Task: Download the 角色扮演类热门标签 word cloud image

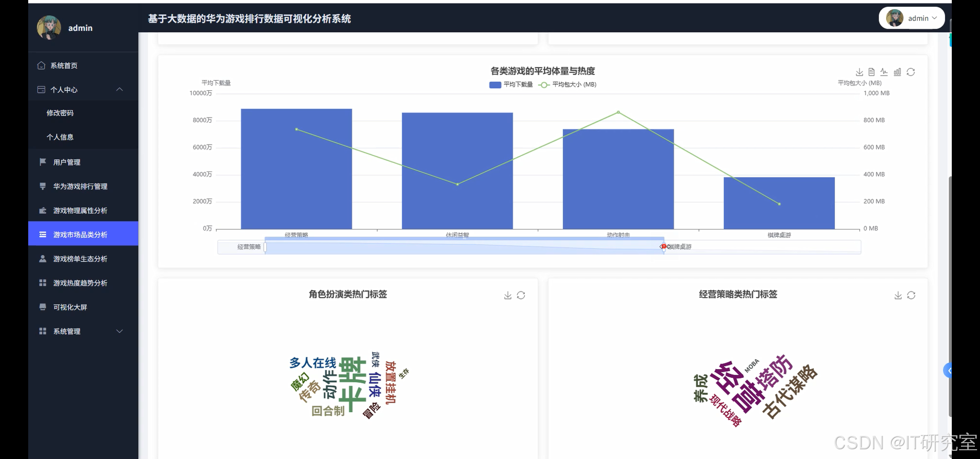Action: point(508,295)
